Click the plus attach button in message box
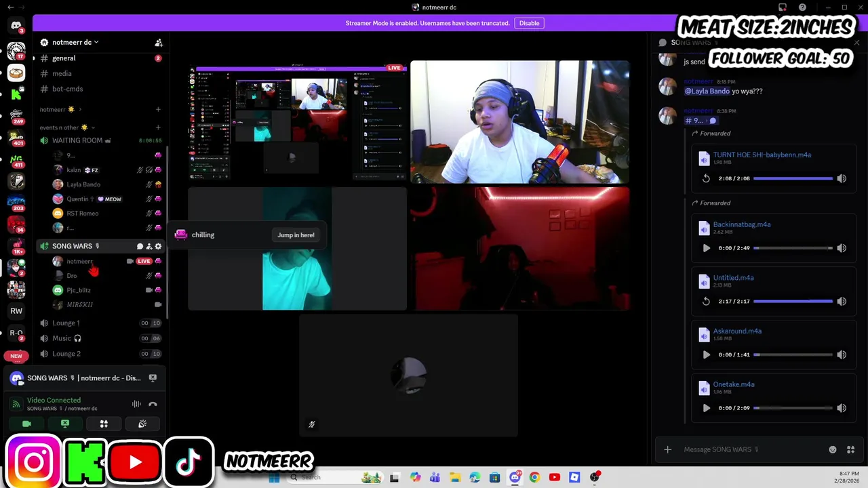Image resolution: width=868 pixels, height=488 pixels. (x=667, y=449)
